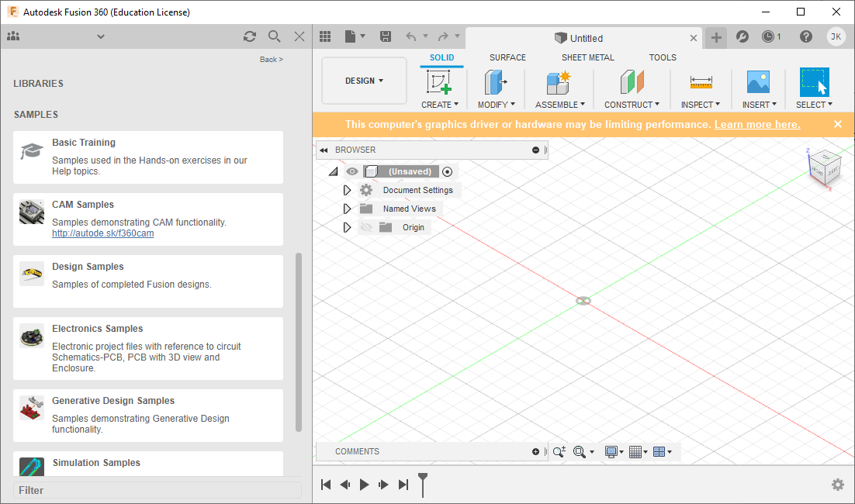The image size is (855, 504).
Task: Click the Press Pull modify icon
Action: point(496,82)
